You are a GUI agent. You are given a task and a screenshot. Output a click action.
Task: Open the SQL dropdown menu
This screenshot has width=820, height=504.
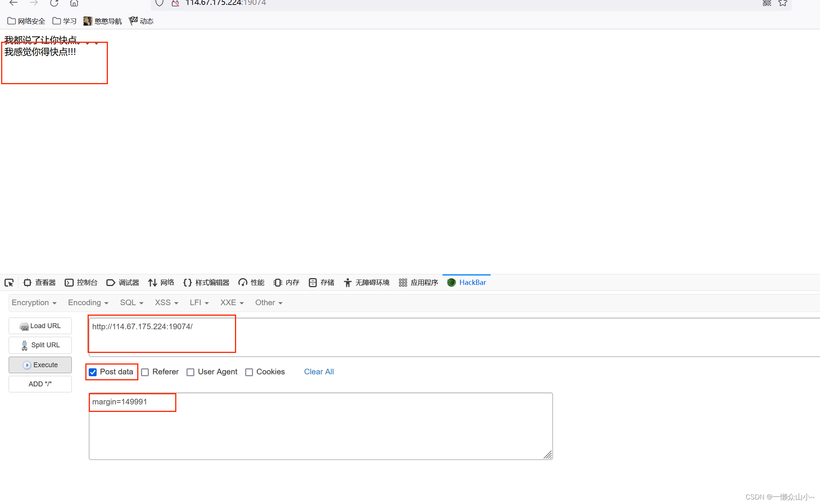pos(131,303)
